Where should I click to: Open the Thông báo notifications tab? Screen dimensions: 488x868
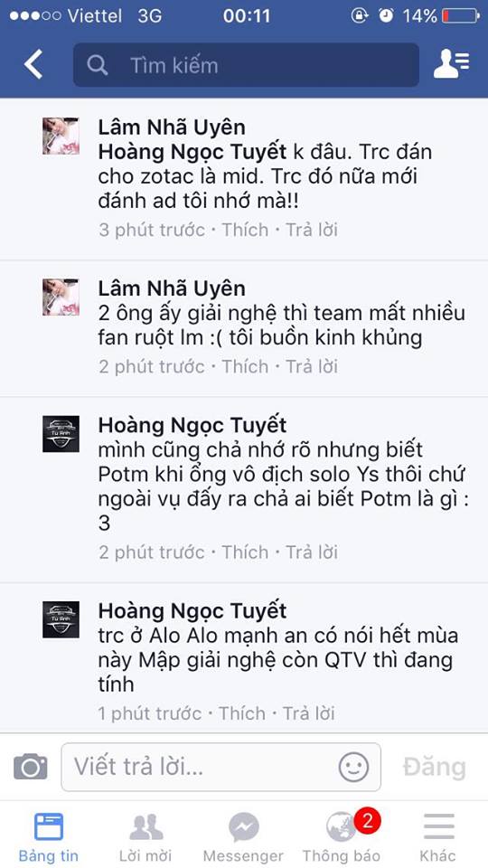(342, 836)
